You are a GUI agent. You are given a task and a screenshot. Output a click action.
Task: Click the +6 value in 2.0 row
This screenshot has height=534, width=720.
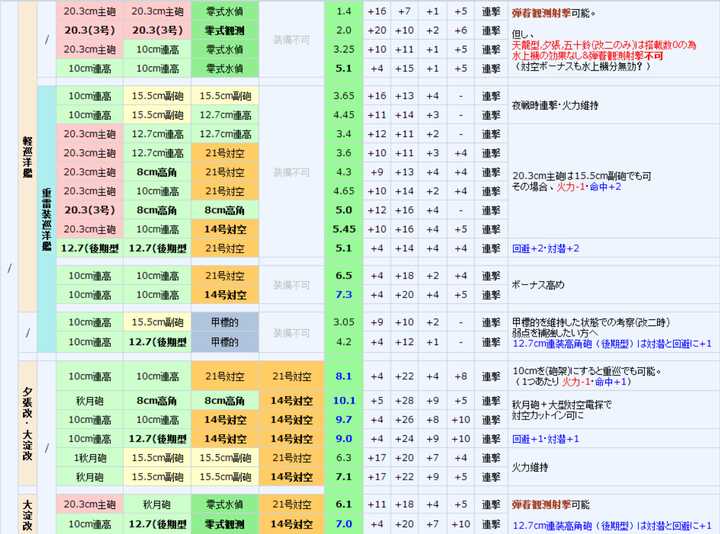pos(461,30)
